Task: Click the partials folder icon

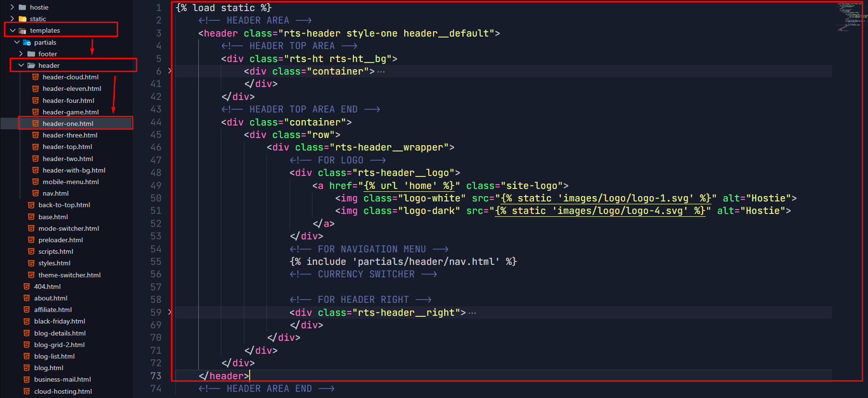Action: pos(27,42)
